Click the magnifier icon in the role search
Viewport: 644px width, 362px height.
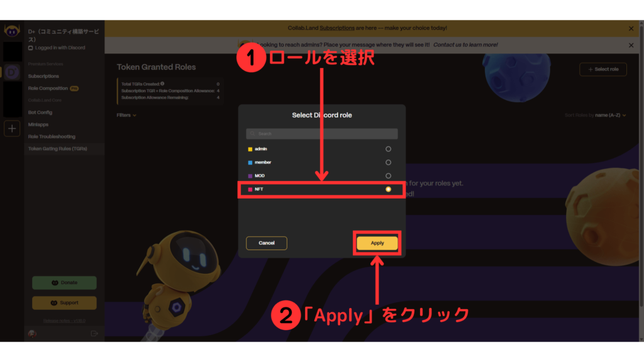[253, 134]
